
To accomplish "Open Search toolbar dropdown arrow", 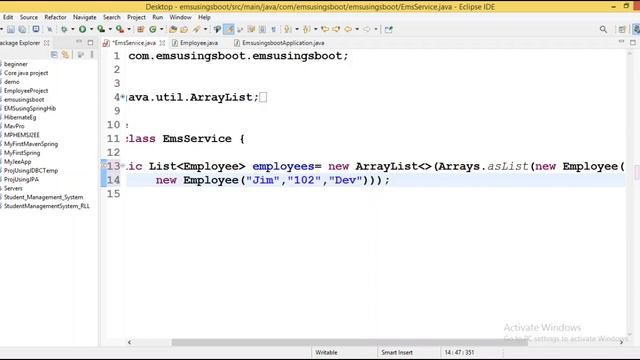I will (205, 29).
